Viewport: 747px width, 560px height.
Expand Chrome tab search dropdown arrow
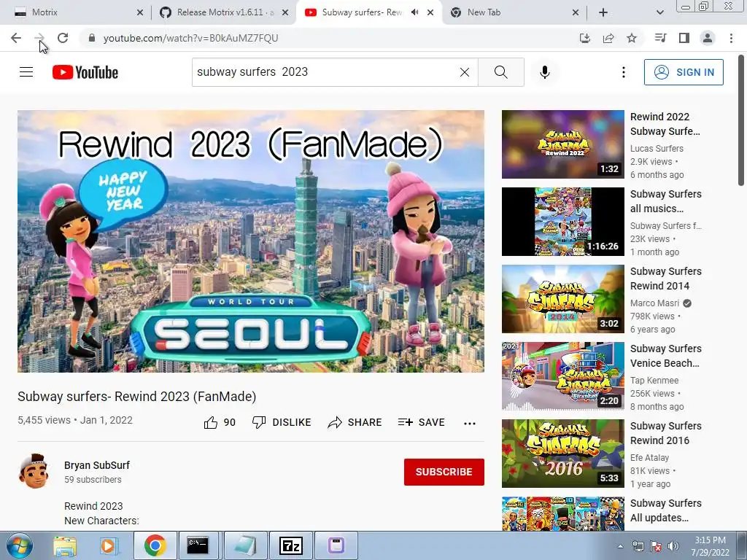point(659,12)
